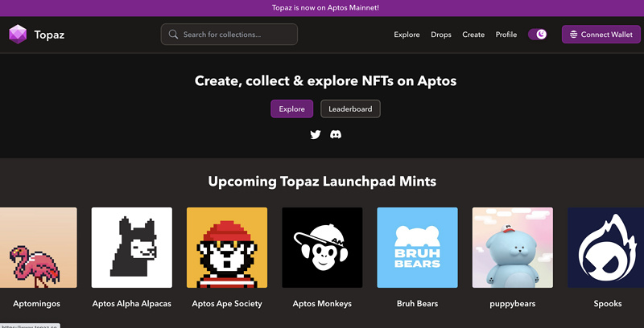Click the Topaz gem logo icon
The height and width of the screenshot is (328, 644).
coord(18,35)
